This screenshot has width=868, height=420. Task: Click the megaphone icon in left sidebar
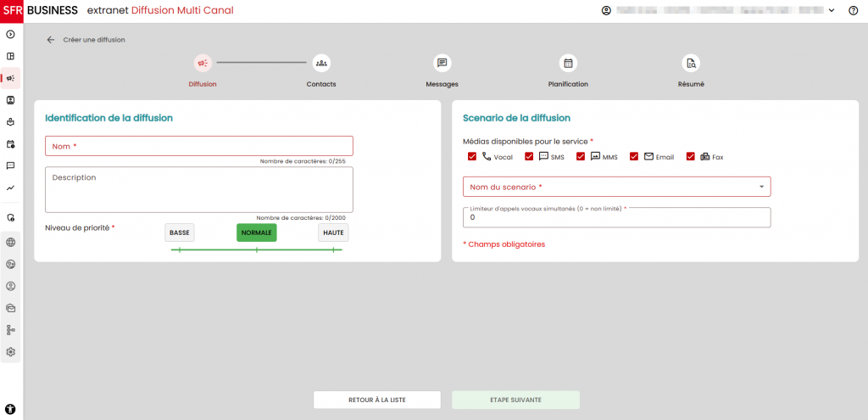click(11, 78)
